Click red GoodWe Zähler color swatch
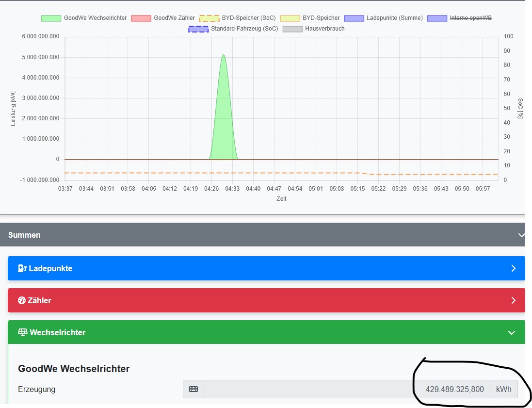This screenshot has width=532, height=408. [141, 18]
